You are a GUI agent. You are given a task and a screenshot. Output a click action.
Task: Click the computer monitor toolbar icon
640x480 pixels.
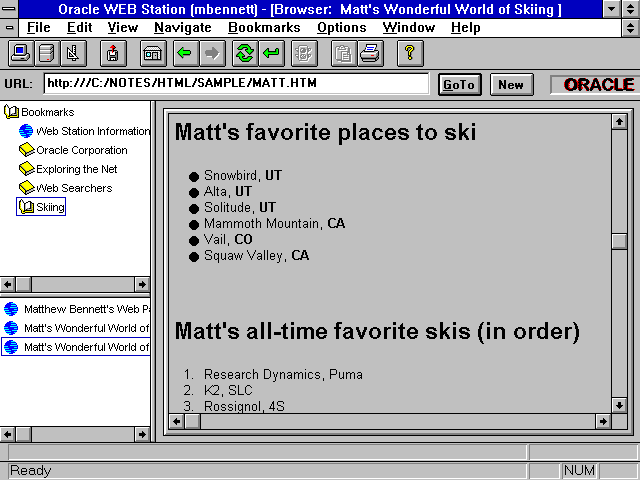pyautogui.click(x=21, y=53)
